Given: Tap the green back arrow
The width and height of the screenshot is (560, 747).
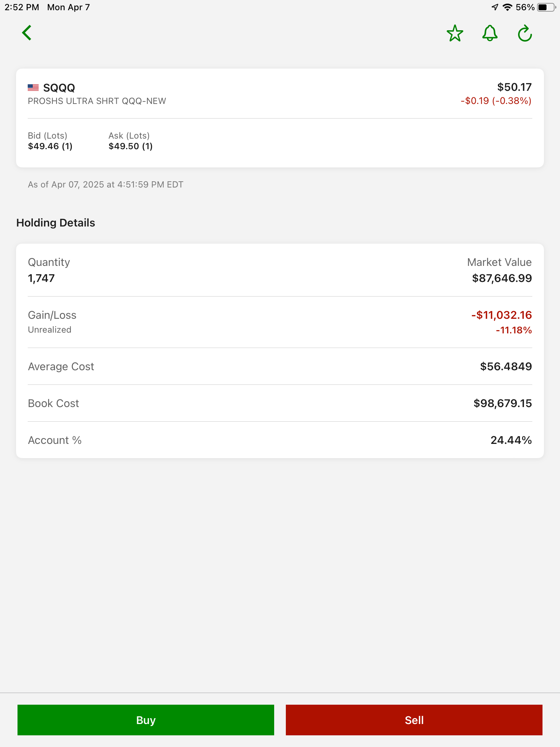Looking at the screenshot, I should coord(27,33).
